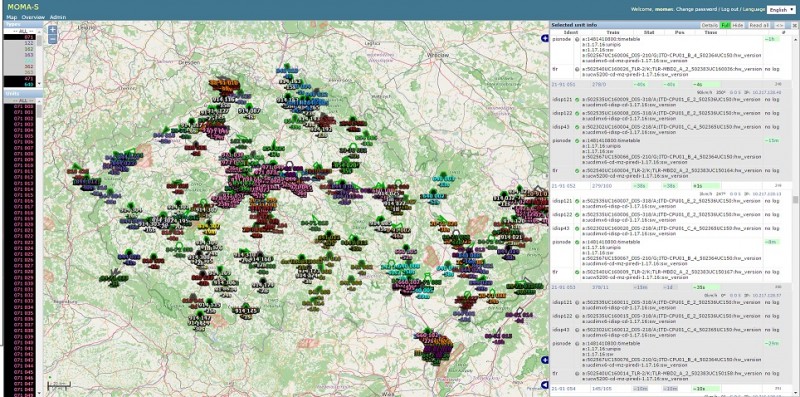Enable Full view mode in unit info

[725, 25]
